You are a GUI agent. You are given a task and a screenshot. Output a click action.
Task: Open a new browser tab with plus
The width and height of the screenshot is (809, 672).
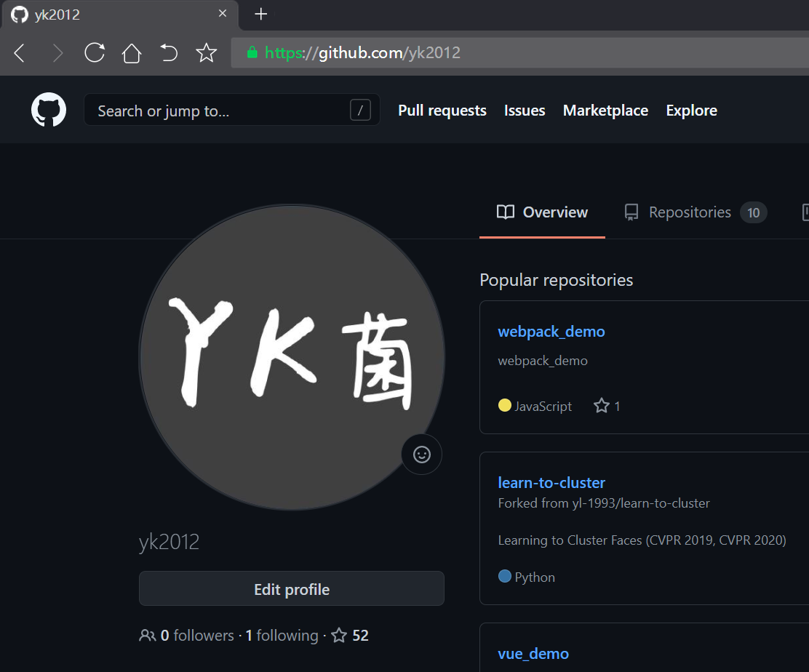pos(261,14)
